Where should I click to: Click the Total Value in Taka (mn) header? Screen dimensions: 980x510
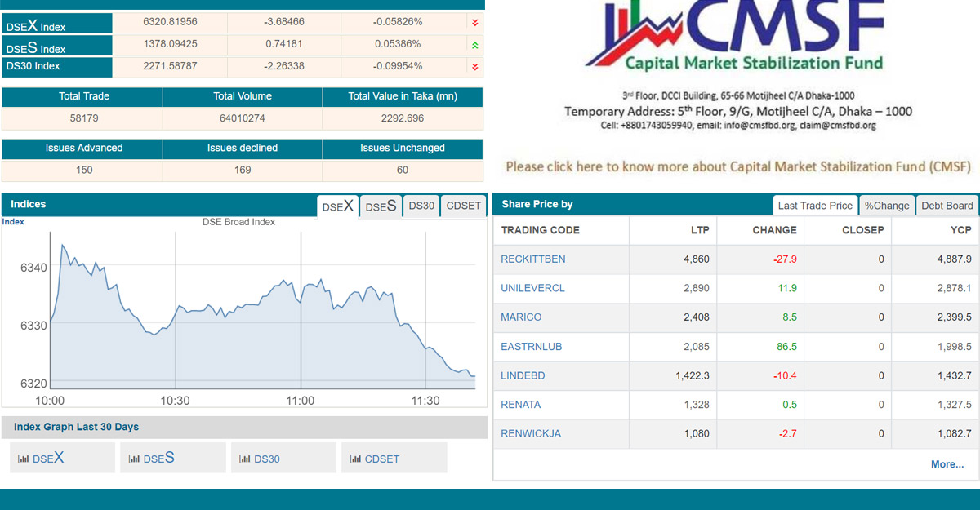click(403, 96)
